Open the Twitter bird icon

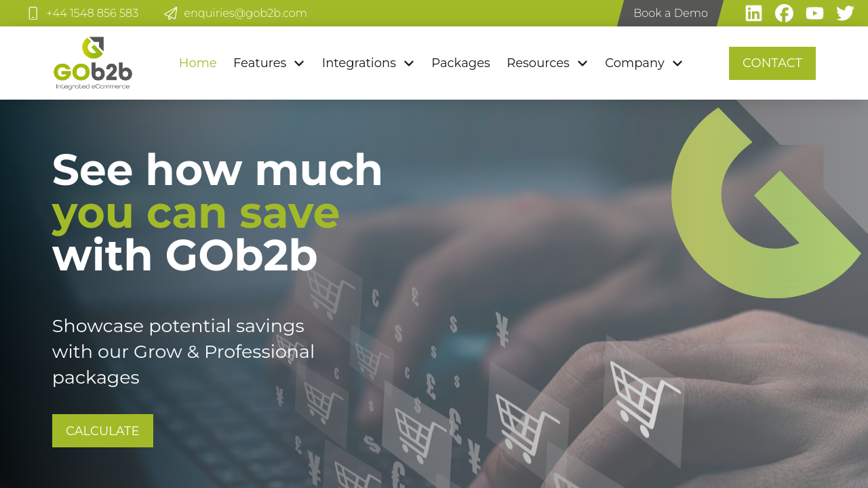845,13
